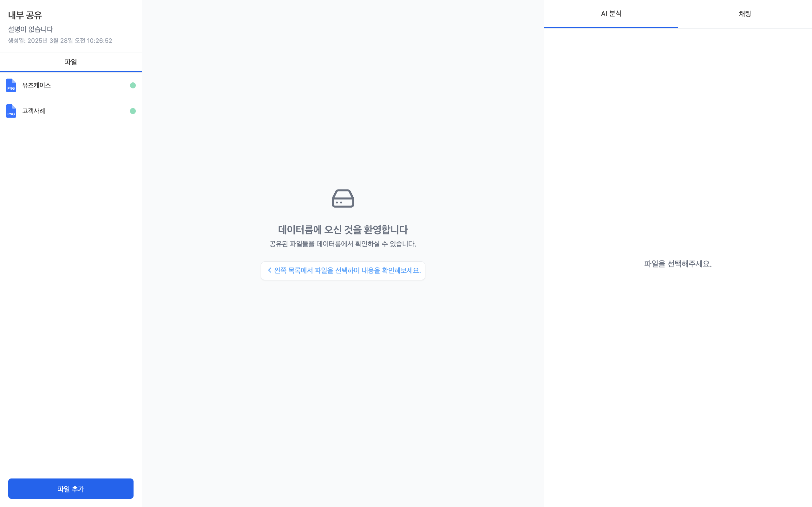The image size is (812, 507).
Task: Select the 고객사례 PNG file
Action: [x=34, y=111]
